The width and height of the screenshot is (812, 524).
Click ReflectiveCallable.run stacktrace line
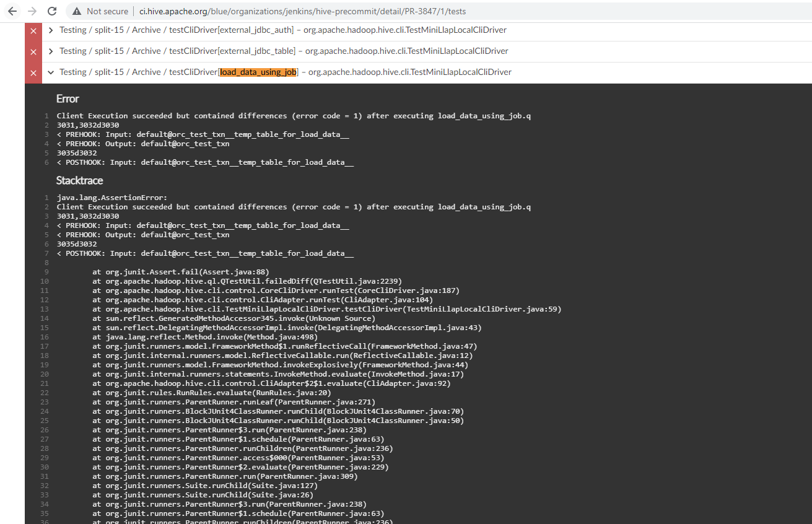point(282,356)
